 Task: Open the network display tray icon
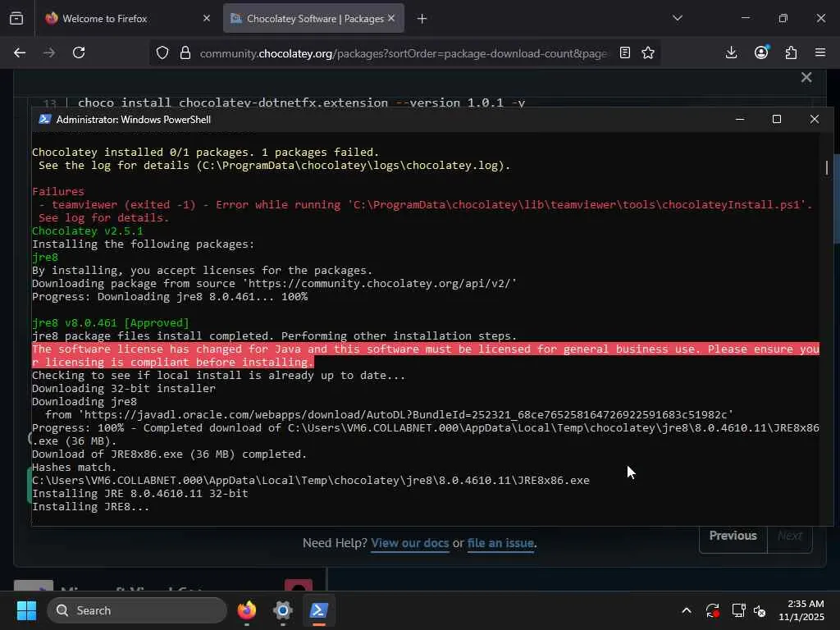click(739, 610)
